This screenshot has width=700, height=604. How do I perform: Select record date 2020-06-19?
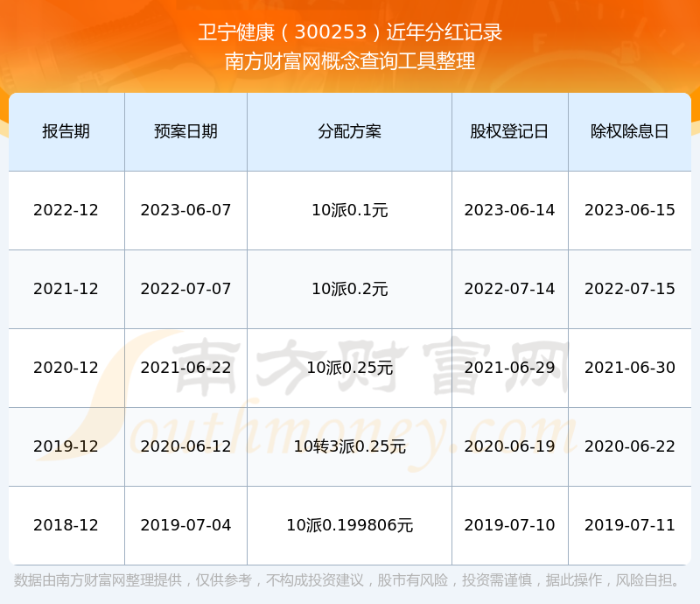509,446
